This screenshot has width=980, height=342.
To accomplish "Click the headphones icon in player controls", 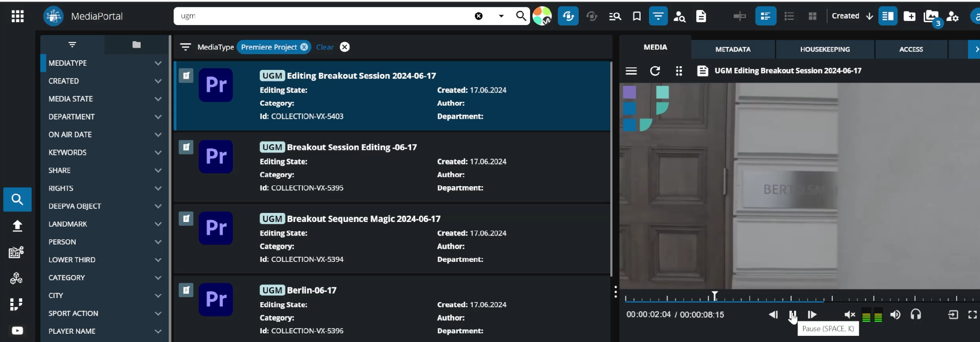I will pos(915,314).
